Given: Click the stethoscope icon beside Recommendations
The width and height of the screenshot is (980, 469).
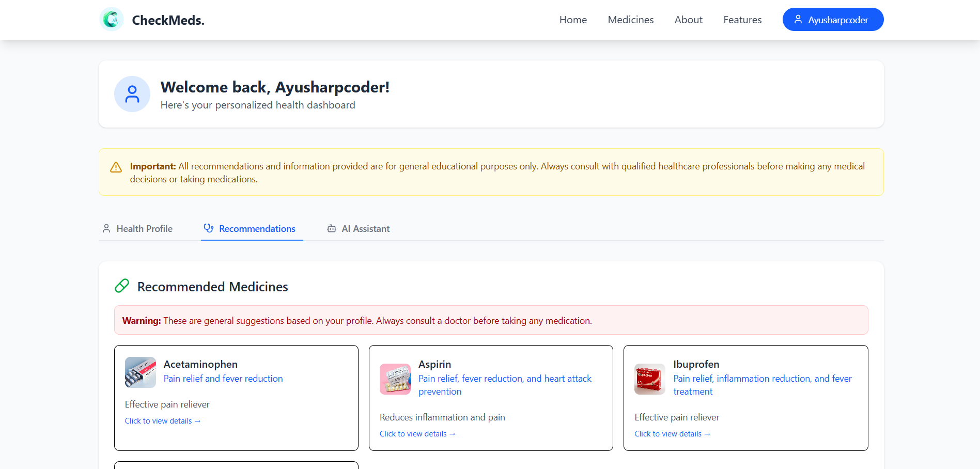Looking at the screenshot, I should coord(209,228).
